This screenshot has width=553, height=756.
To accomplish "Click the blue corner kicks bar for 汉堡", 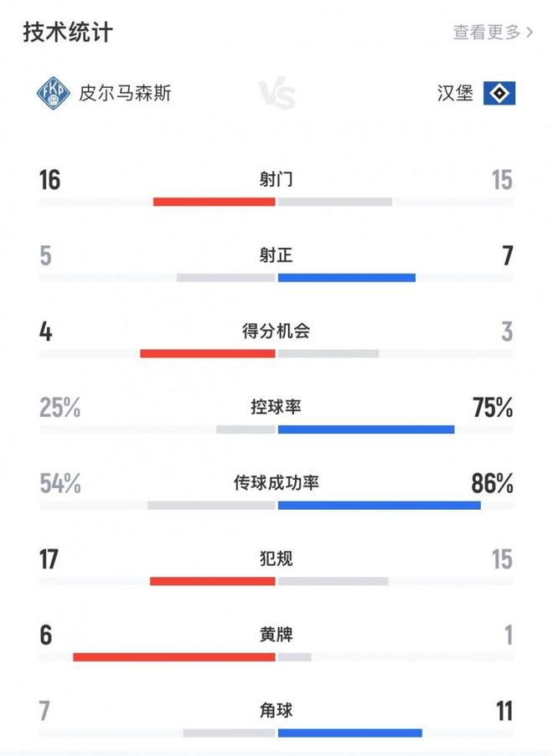I will 350,731.
